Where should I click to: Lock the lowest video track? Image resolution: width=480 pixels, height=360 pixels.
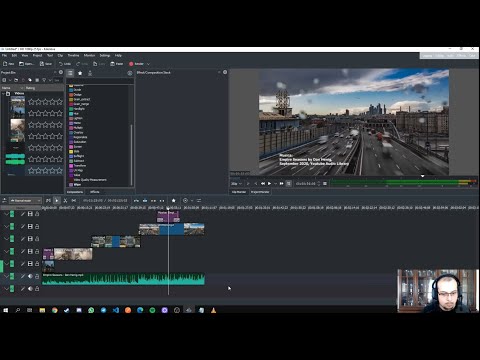(x=37, y=264)
